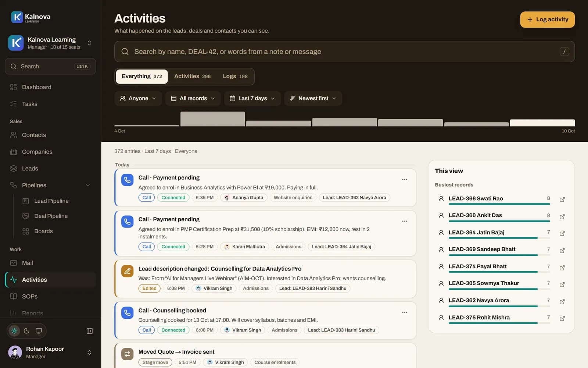Click Course enrolments chip
The image size is (588, 368).
(275, 362)
